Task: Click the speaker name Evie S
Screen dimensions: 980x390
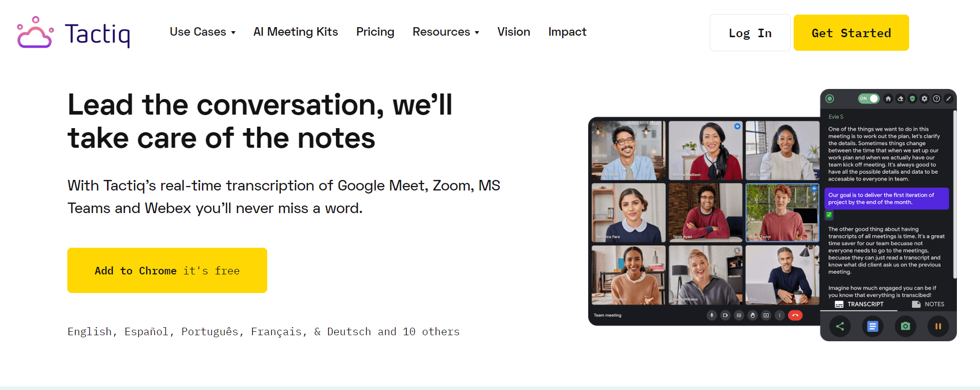Action: (836, 117)
